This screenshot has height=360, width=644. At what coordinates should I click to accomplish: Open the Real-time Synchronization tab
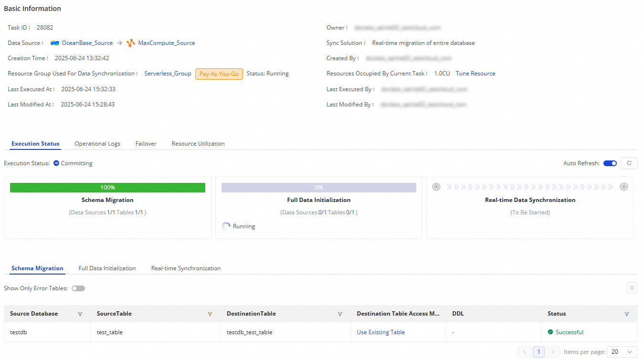pyautogui.click(x=186, y=268)
